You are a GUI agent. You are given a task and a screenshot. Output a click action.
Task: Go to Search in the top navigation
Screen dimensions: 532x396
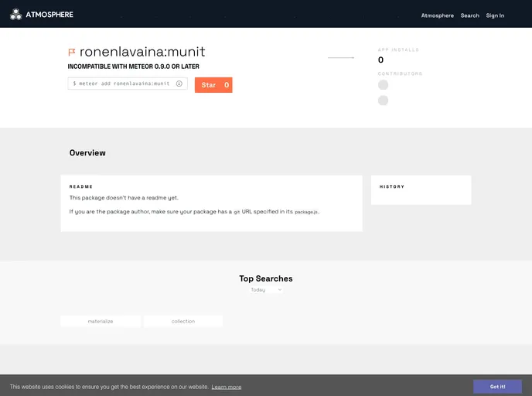[x=470, y=15]
